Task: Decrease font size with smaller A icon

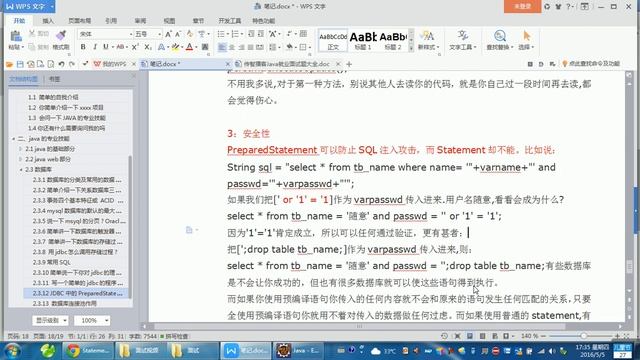Action: tap(178, 34)
